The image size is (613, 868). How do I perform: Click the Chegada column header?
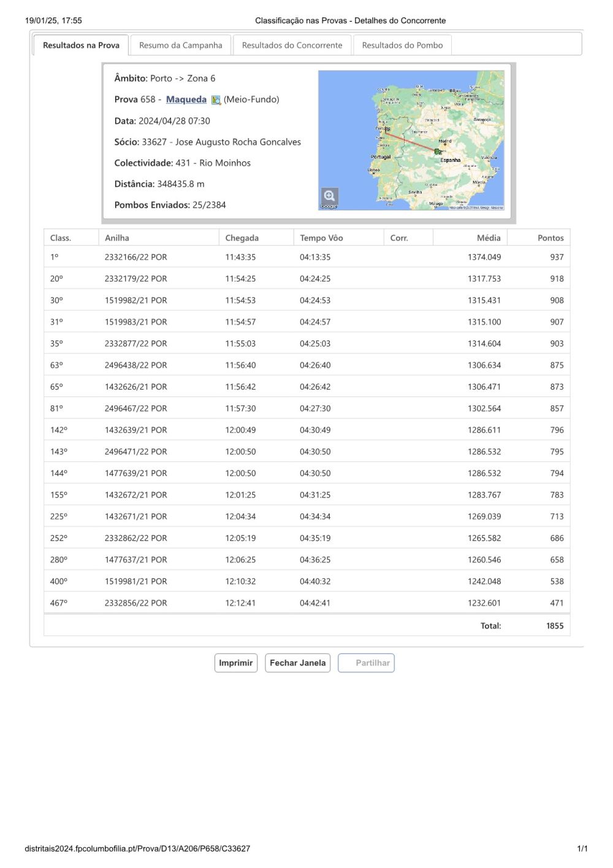(242, 238)
